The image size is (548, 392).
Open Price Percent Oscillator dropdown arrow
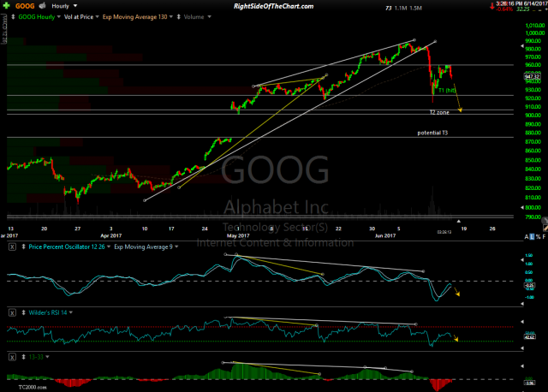click(x=109, y=246)
